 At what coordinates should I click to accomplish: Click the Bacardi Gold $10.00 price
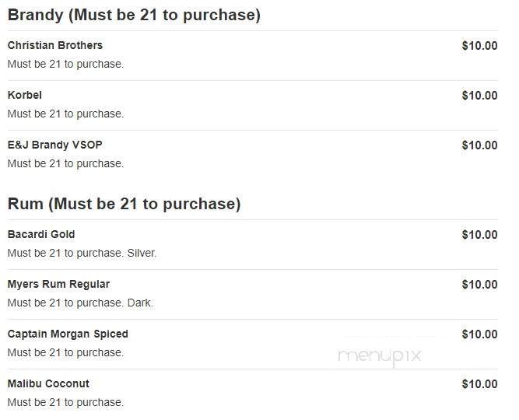[479, 234]
